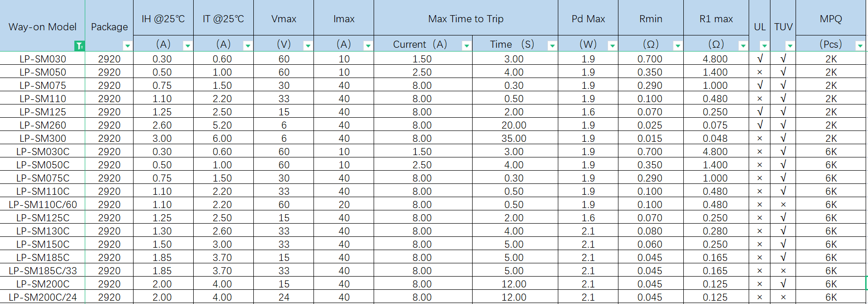The width and height of the screenshot is (868, 304).
Task: Open the IH @25°C filter dropdown
Action: click(188, 46)
